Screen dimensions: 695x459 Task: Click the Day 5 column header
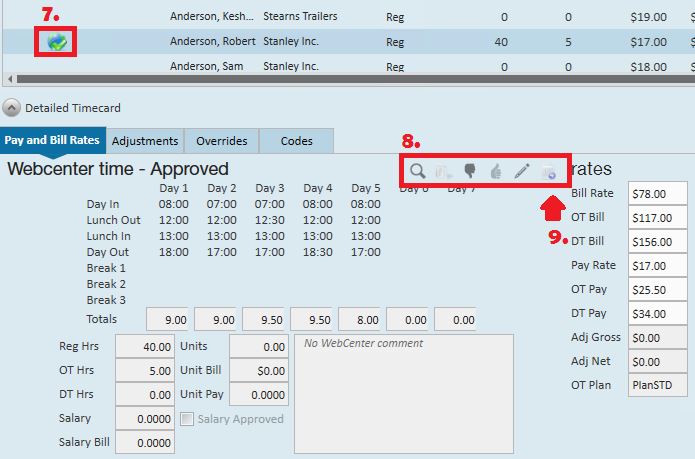click(x=366, y=188)
